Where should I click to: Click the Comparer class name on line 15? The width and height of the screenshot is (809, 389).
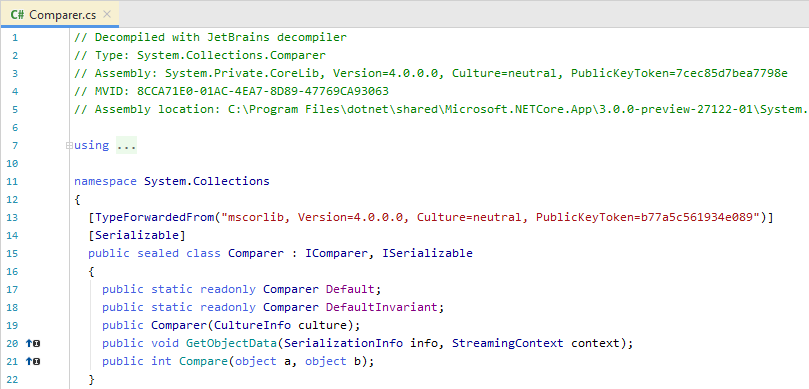256,253
